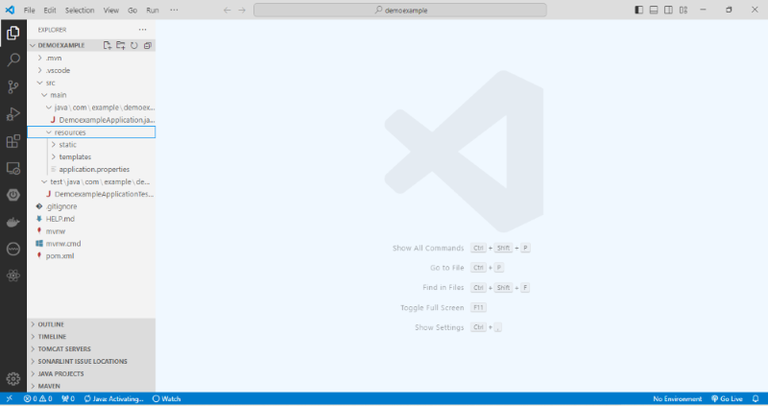Open the .gitignore file
This screenshot has height=406, width=768.
point(92,206)
